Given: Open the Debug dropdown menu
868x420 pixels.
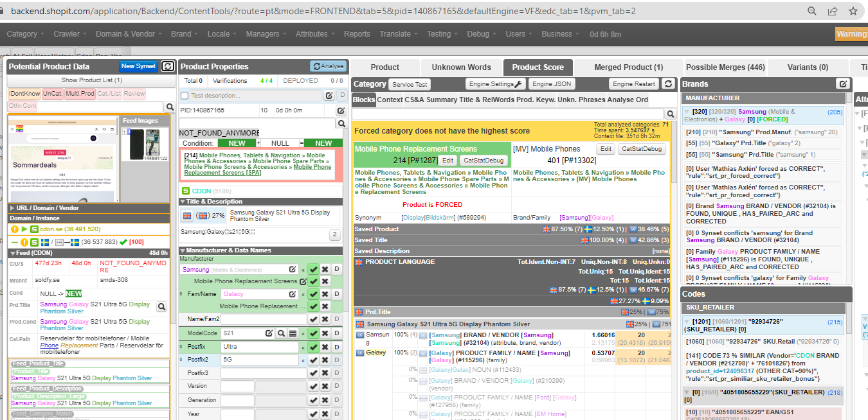Looking at the screenshot, I should click(x=482, y=34).
